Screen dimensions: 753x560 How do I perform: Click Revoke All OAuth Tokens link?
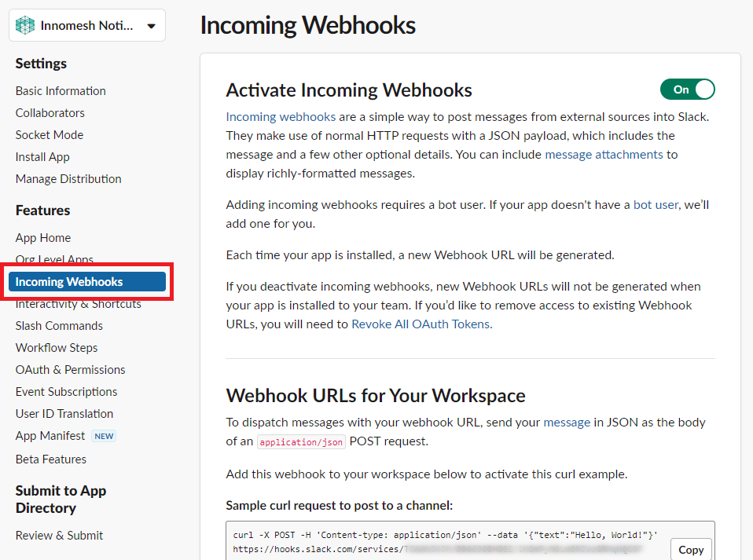[x=421, y=324]
